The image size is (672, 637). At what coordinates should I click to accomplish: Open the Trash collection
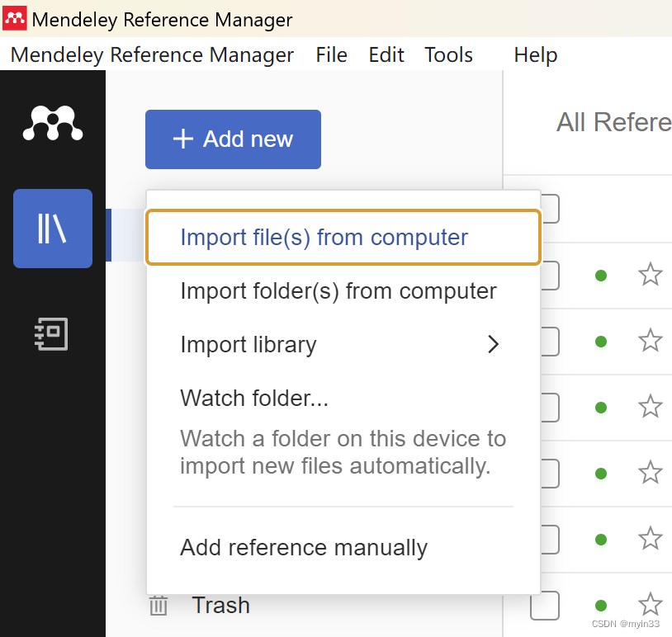coord(220,606)
